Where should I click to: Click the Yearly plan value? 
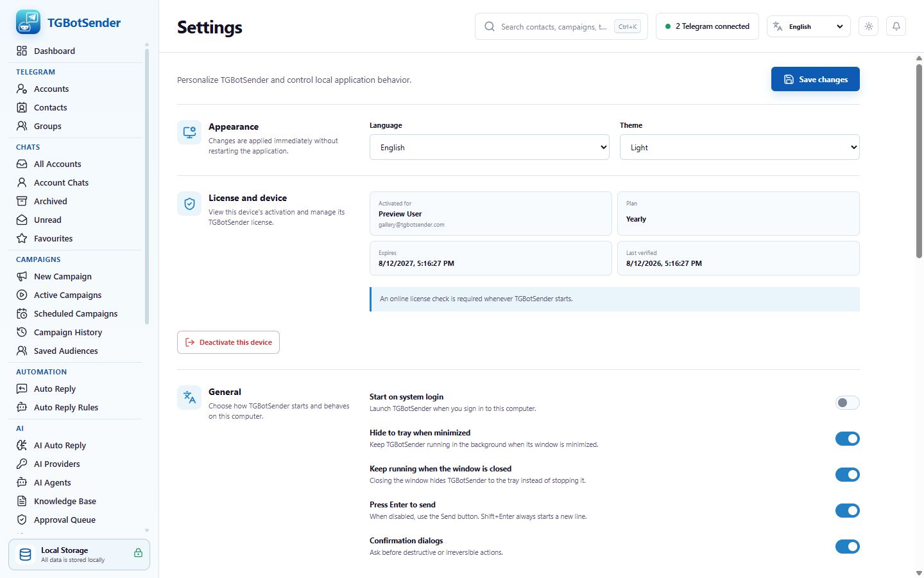pyautogui.click(x=636, y=219)
